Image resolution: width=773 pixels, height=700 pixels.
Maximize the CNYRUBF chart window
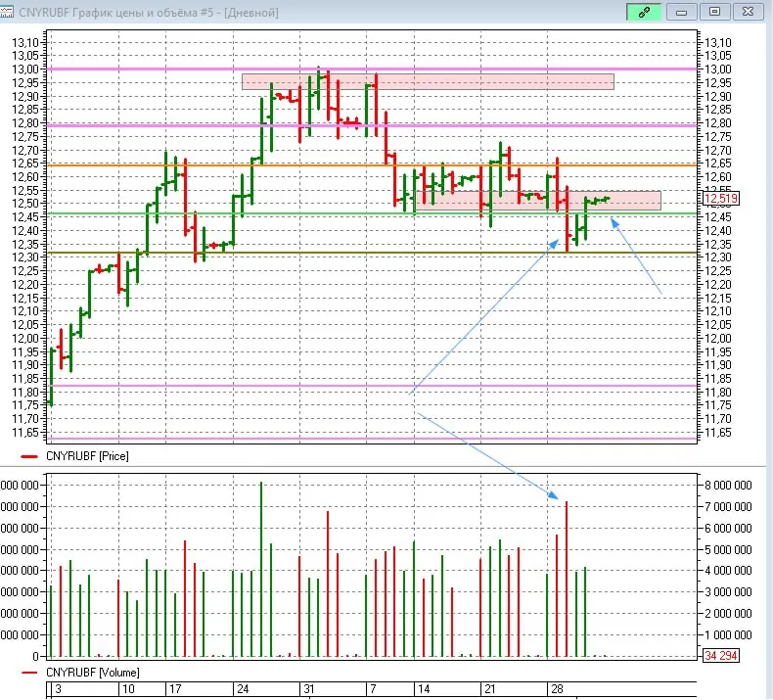714,12
